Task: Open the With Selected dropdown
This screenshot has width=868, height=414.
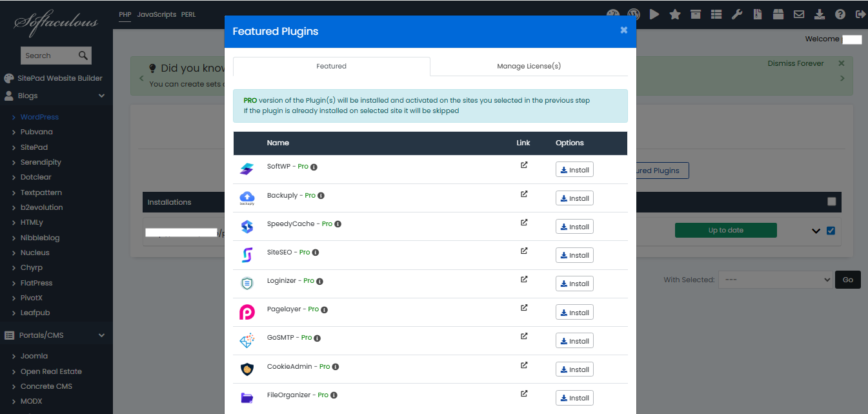Action: tap(775, 280)
